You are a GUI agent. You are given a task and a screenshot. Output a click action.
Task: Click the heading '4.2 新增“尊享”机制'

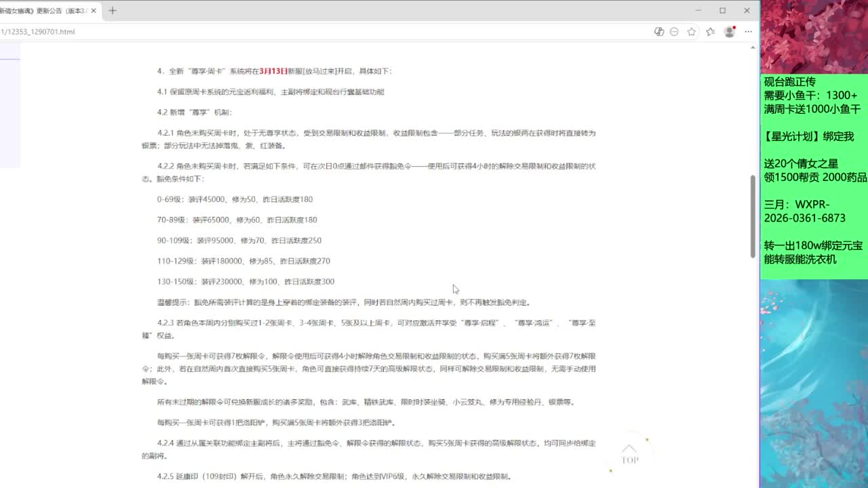[195, 113]
